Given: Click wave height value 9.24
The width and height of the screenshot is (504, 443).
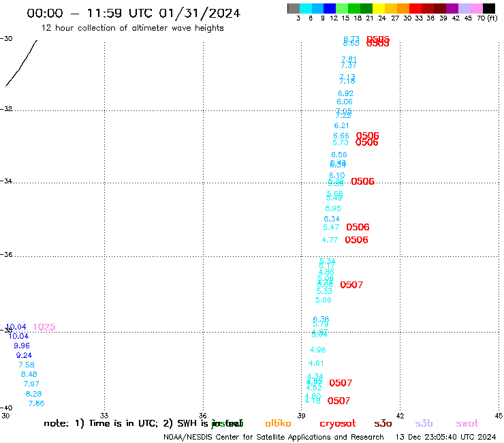Looking at the screenshot, I should (24, 355).
